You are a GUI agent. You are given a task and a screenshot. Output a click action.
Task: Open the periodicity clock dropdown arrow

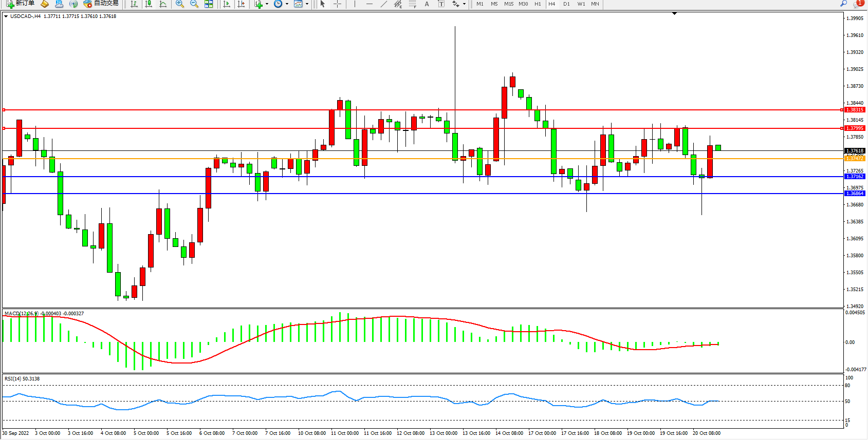click(287, 4)
